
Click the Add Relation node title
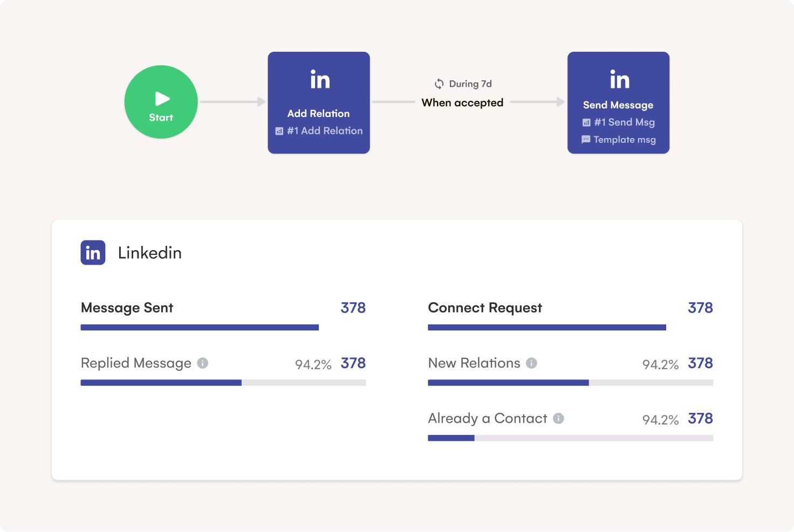[318, 114]
